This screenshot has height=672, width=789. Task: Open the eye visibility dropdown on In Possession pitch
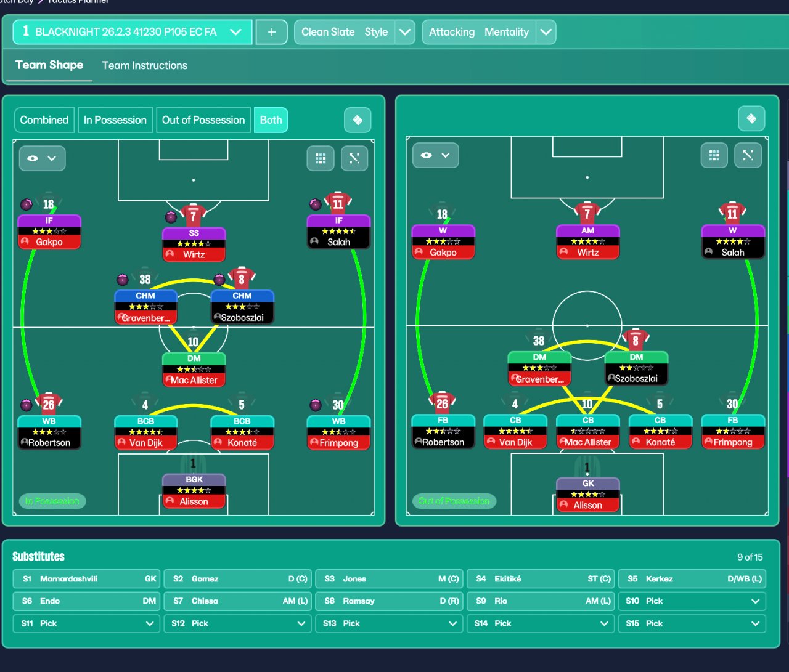[x=42, y=158]
